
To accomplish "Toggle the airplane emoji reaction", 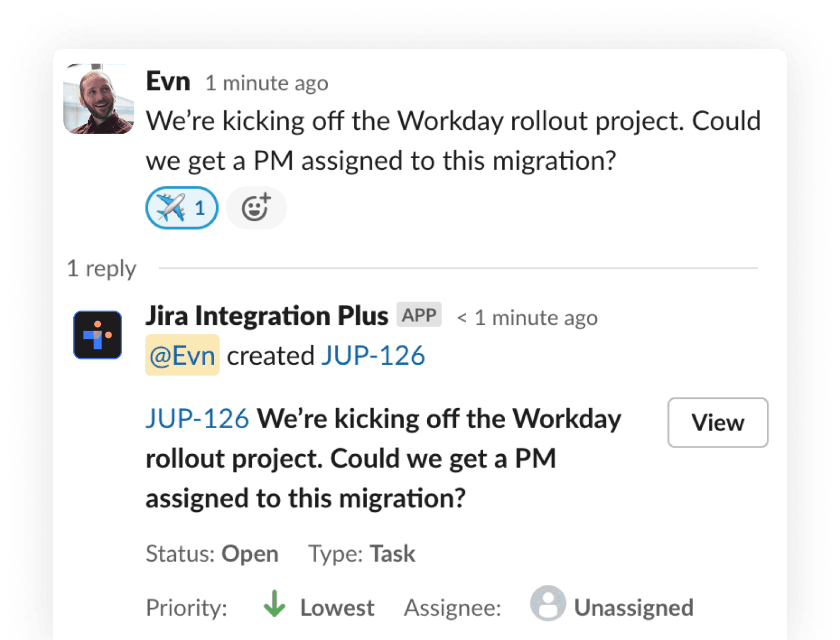I will pos(182,208).
